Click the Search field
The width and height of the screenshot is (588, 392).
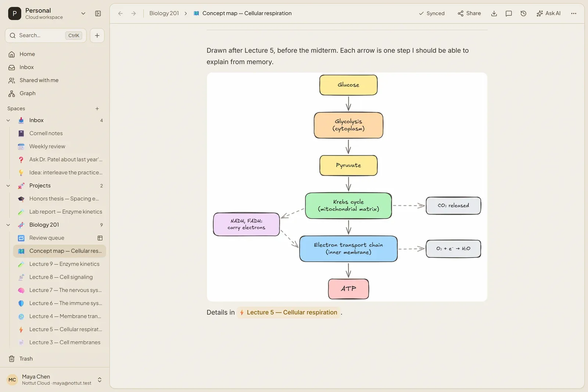point(46,36)
